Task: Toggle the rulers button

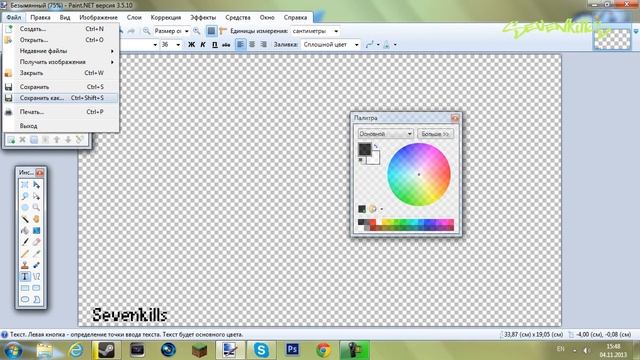Action: 223,31
